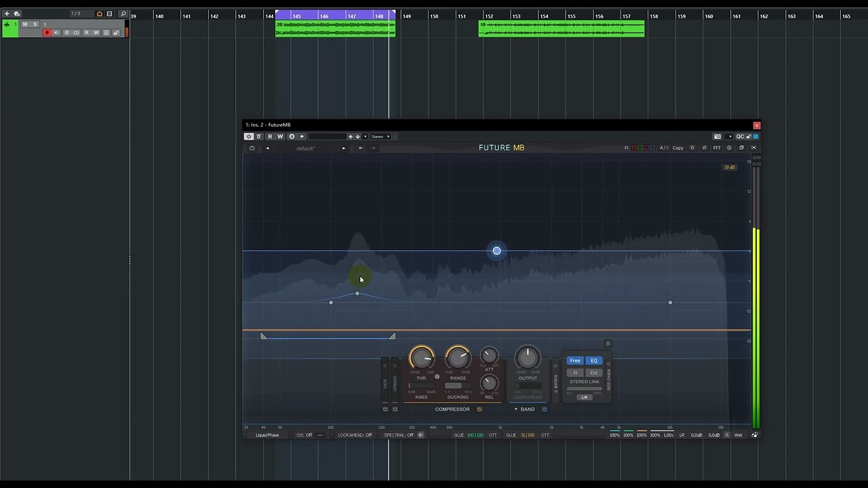Click the add track plus icon
Screen dimensions: 868x488
7,14
